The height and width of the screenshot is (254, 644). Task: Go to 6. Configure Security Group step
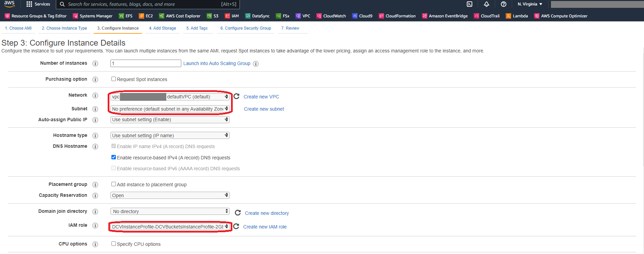click(x=246, y=28)
